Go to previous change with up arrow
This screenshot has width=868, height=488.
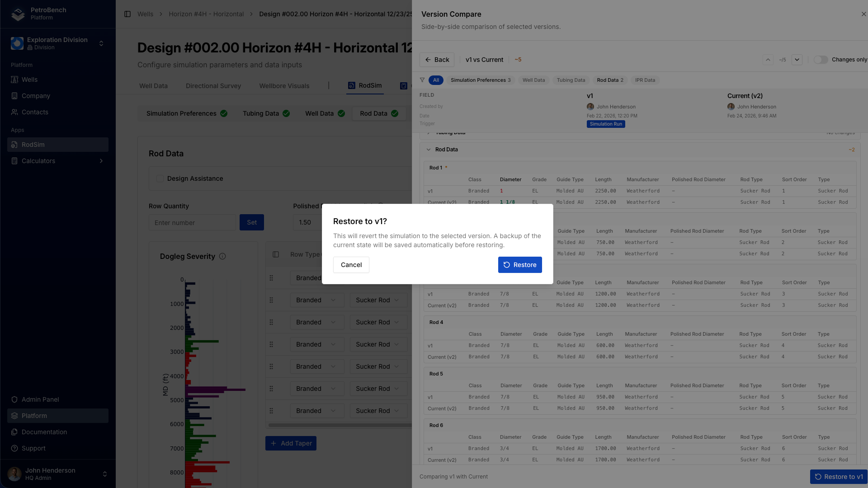point(768,60)
